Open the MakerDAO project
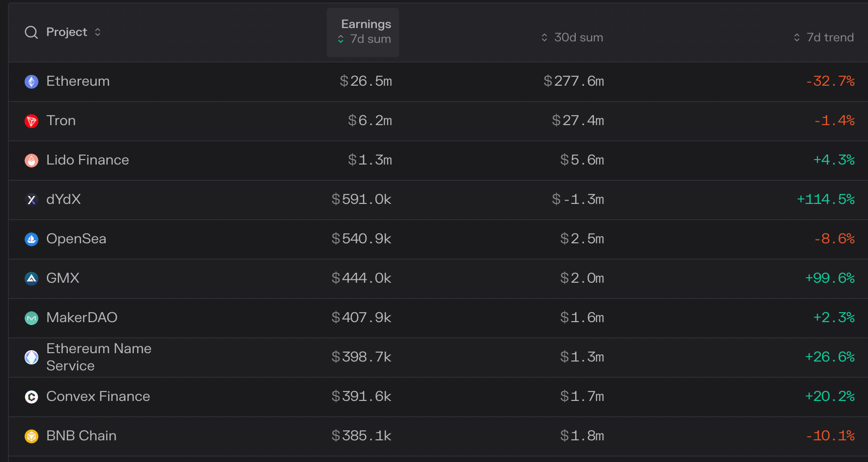The width and height of the screenshot is (868, 462). [x=82, y=318]
